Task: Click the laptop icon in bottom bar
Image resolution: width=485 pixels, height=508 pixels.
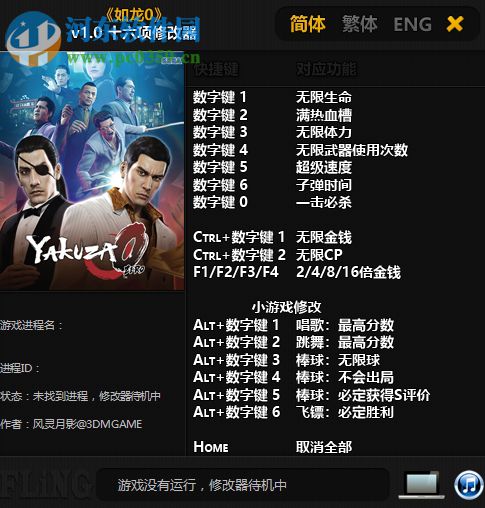Action: coord(421,485)
